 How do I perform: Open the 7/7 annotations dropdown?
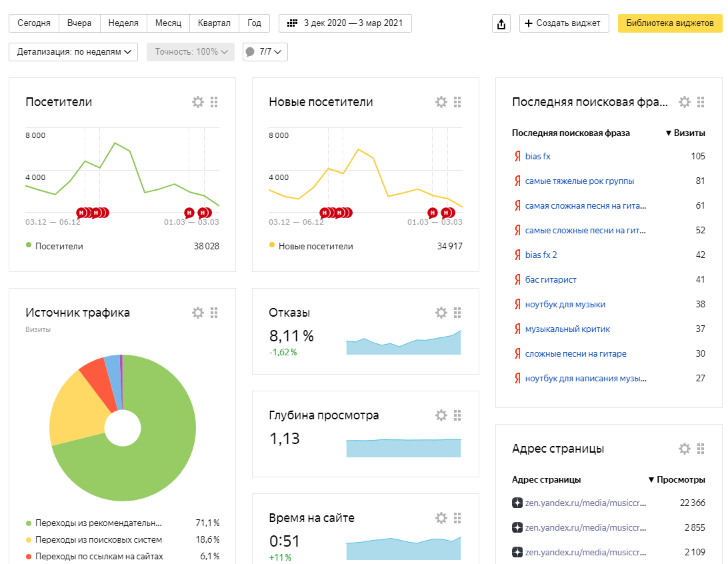[265, 52]
